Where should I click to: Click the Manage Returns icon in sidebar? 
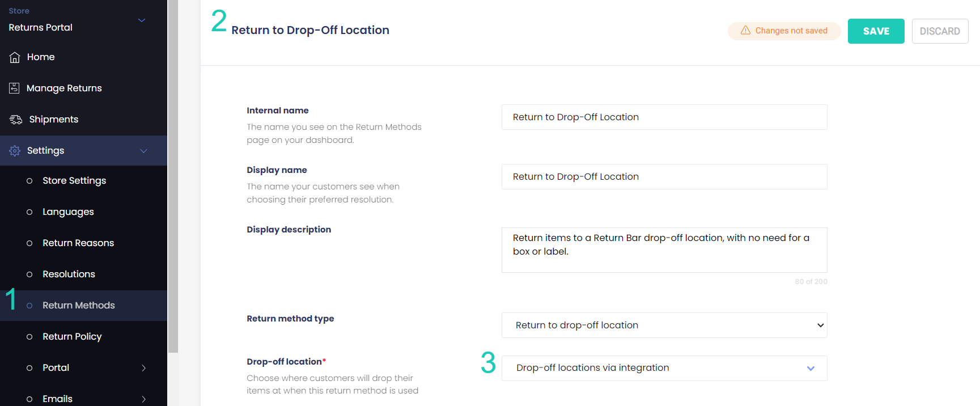point(14,88)
